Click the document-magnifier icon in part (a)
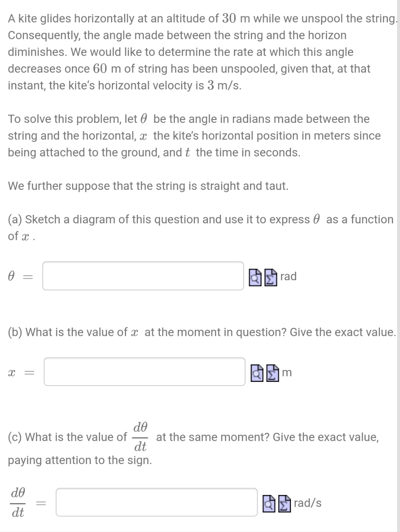Image resolution: width=400 pixels, height=532 pixels. pos(255,277)
